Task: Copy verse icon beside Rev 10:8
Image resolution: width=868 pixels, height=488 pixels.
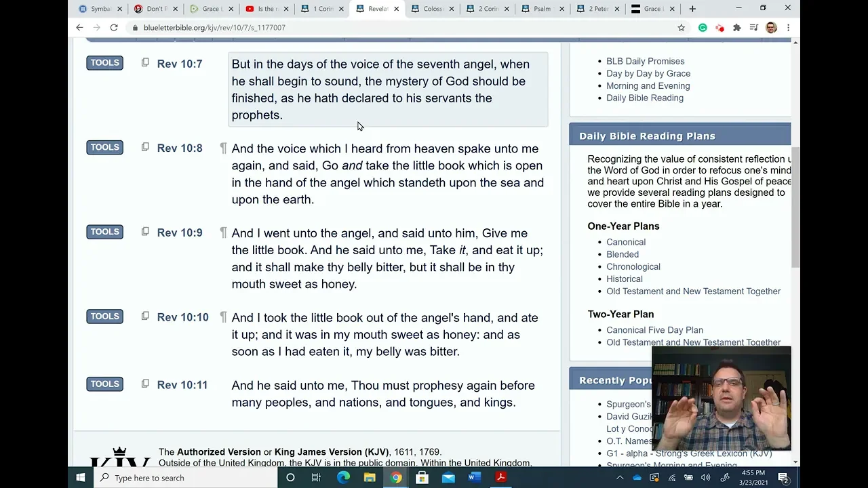Action: click(145, 147)
